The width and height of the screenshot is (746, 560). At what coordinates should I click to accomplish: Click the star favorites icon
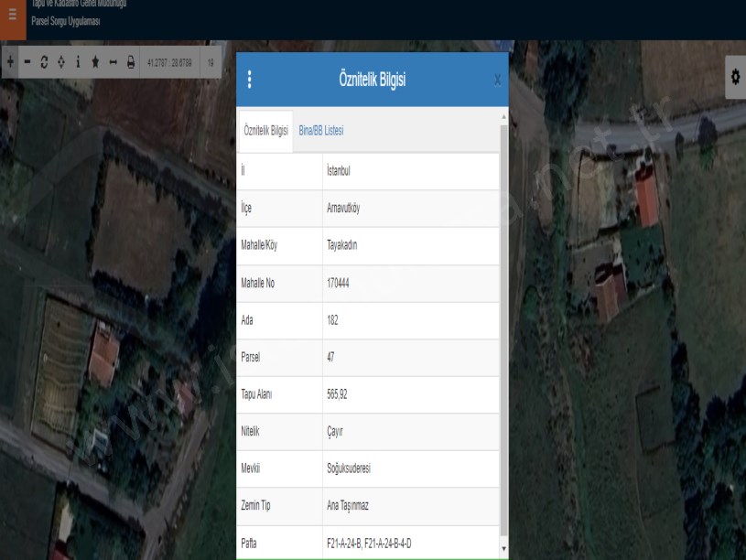[95, 62]
